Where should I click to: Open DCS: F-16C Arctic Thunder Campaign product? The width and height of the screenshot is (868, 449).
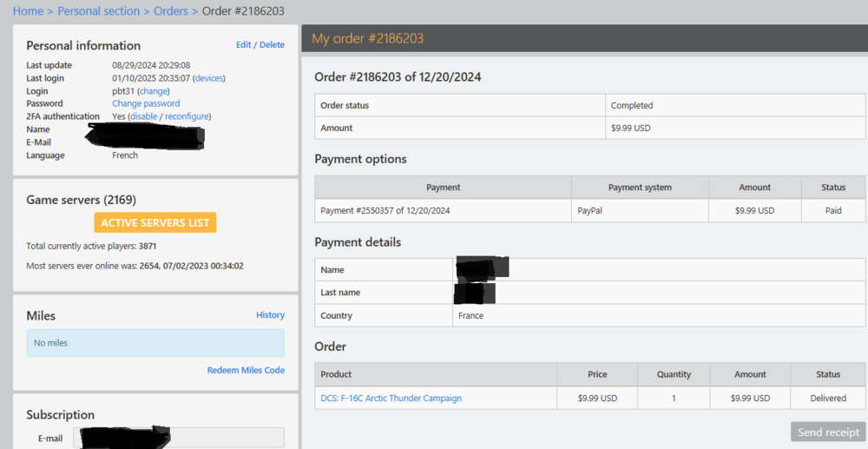pyautogui.click(x=391, y=399)
